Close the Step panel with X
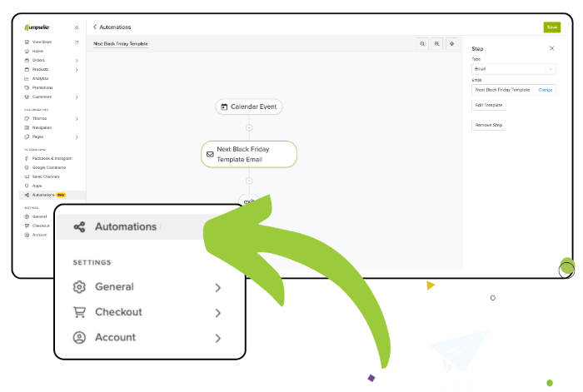This screenshot has height=392, width=583. coord(551,48)
